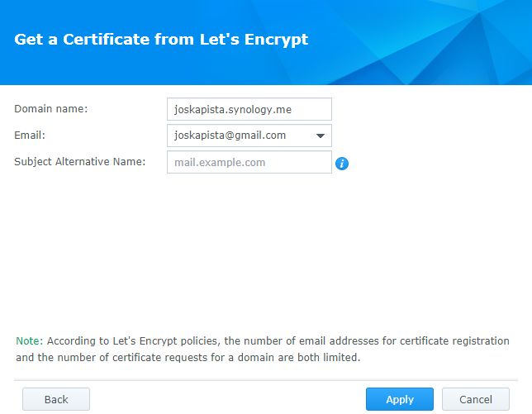Focus the Domain name input field
Image resolution: width=532 pixels, height=414 pixels.
pyautogui.click(x=249, y=109)
